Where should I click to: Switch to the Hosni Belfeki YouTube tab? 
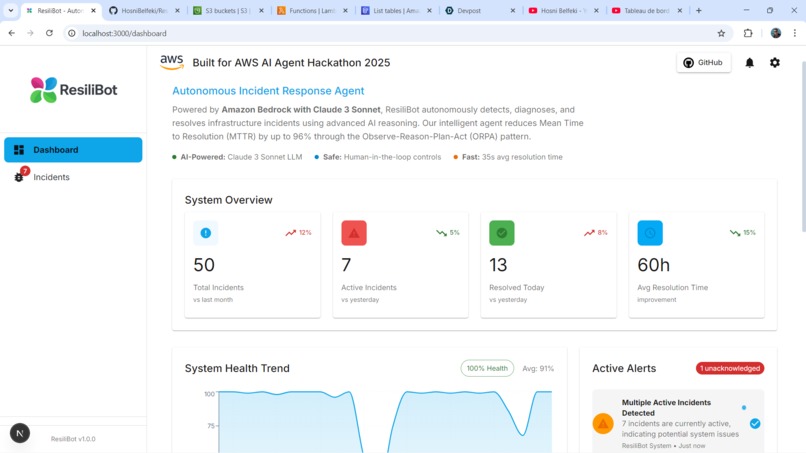[564, 10]
